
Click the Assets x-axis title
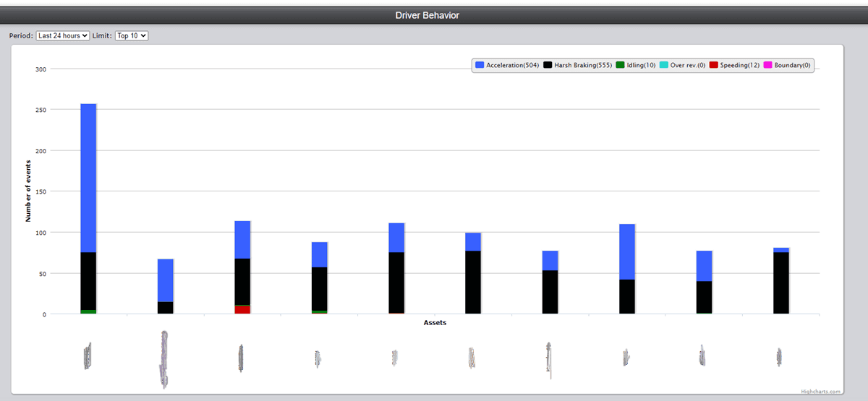tap(435, 323)
